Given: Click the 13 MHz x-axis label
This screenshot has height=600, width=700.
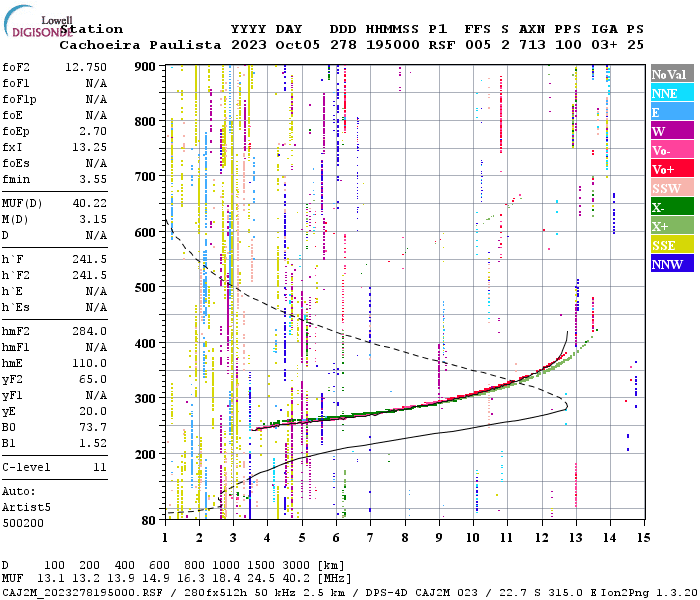Looking at the screenshot, I should (575, 538).
